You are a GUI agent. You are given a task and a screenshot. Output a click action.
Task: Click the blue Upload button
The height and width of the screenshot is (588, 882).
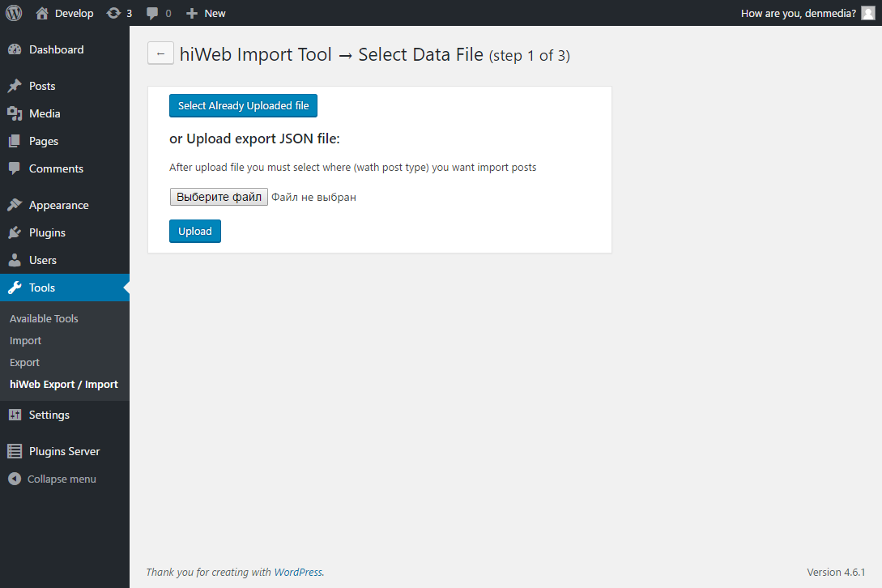(x=194, y=232)
